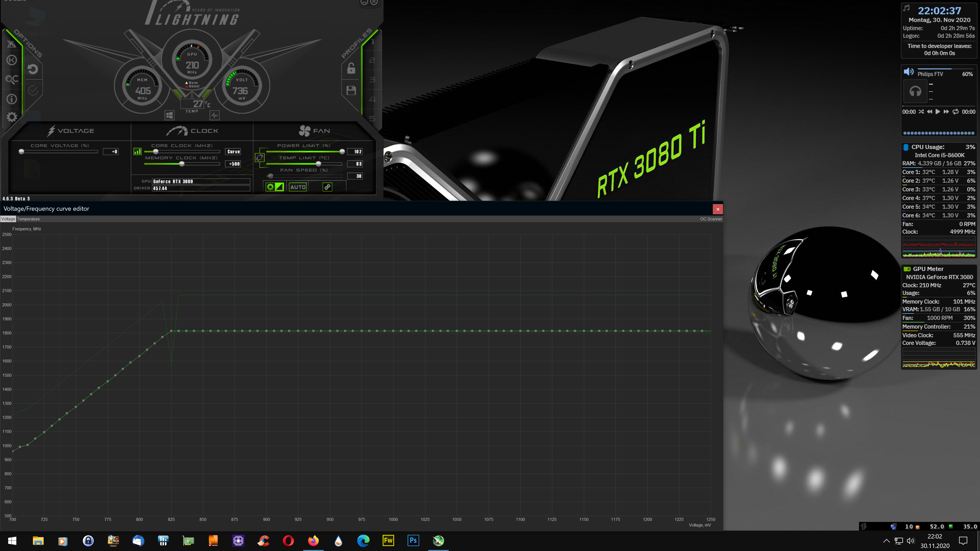Toggle the fan AUTO mode button
This screenshot has width=980, height=551.
pos(298,187)
